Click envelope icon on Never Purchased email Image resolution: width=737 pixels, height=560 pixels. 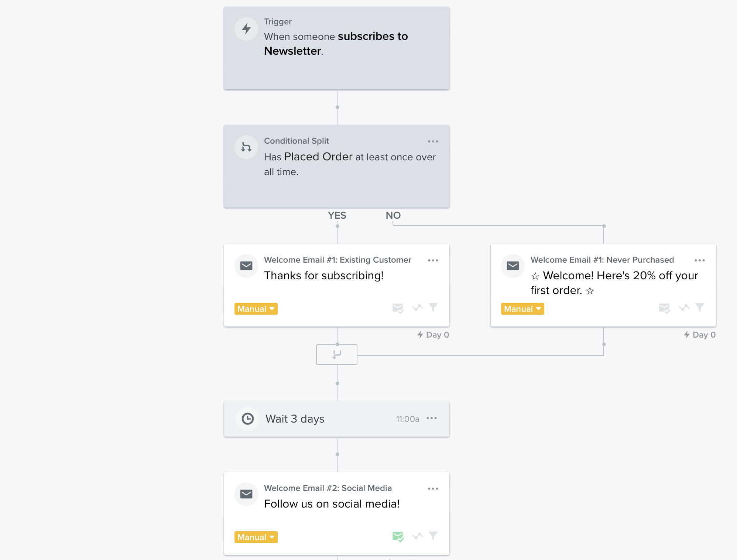point(513,266)
